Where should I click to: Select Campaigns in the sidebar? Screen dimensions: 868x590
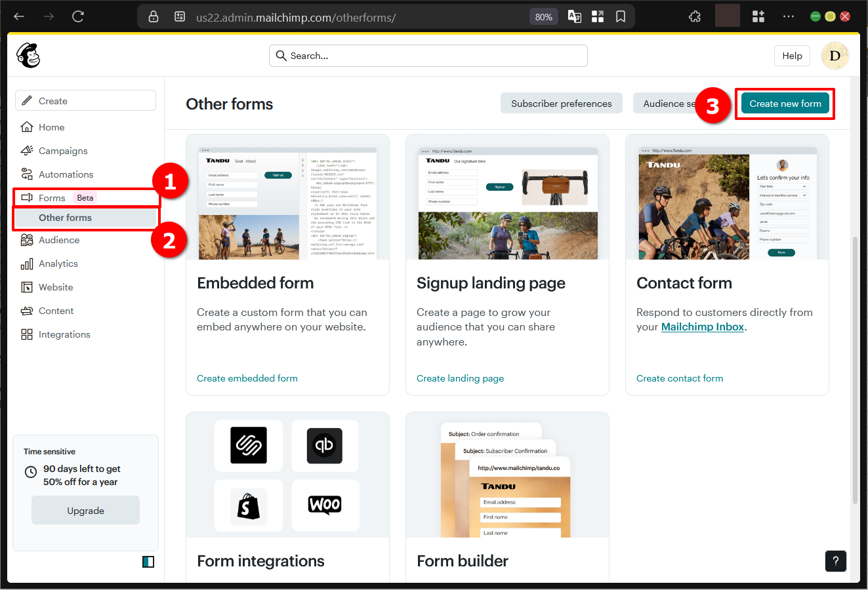click(x=62, y=150)
